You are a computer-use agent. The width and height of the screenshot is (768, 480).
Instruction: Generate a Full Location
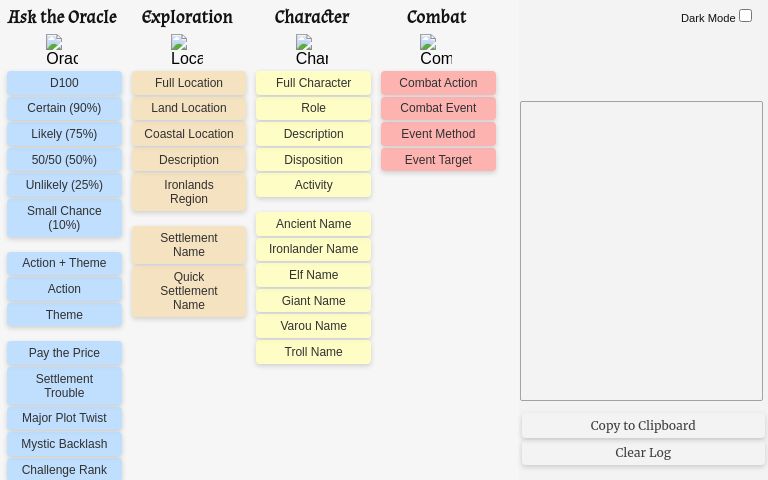(189, 83)
